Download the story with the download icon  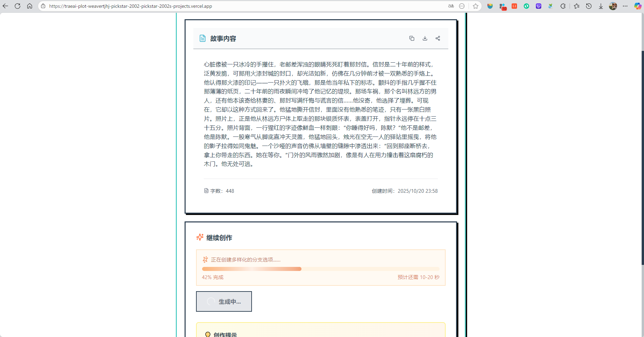pos(425,38)
